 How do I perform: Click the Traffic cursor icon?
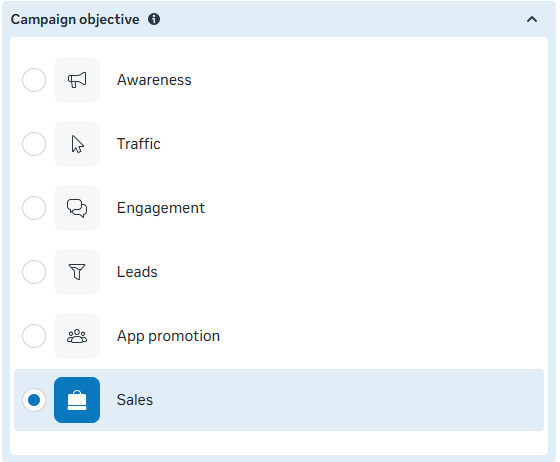(x=77, y=144)
